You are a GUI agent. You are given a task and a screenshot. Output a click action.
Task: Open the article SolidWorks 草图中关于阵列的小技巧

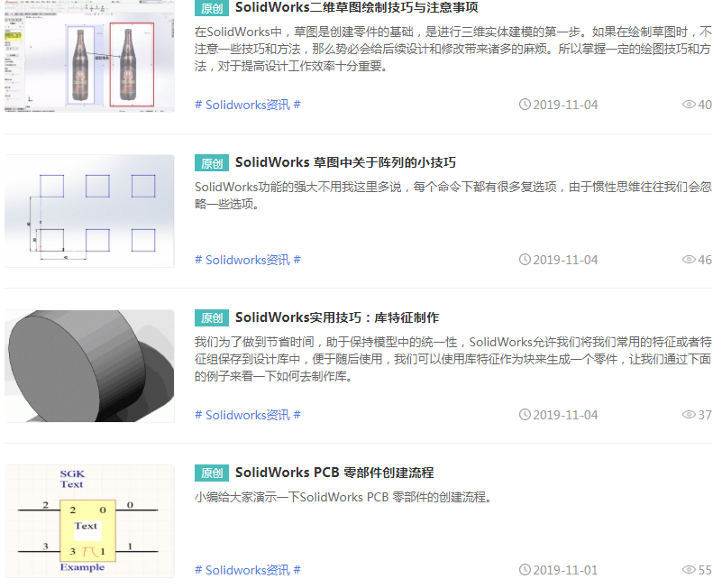tap(345, 163)
